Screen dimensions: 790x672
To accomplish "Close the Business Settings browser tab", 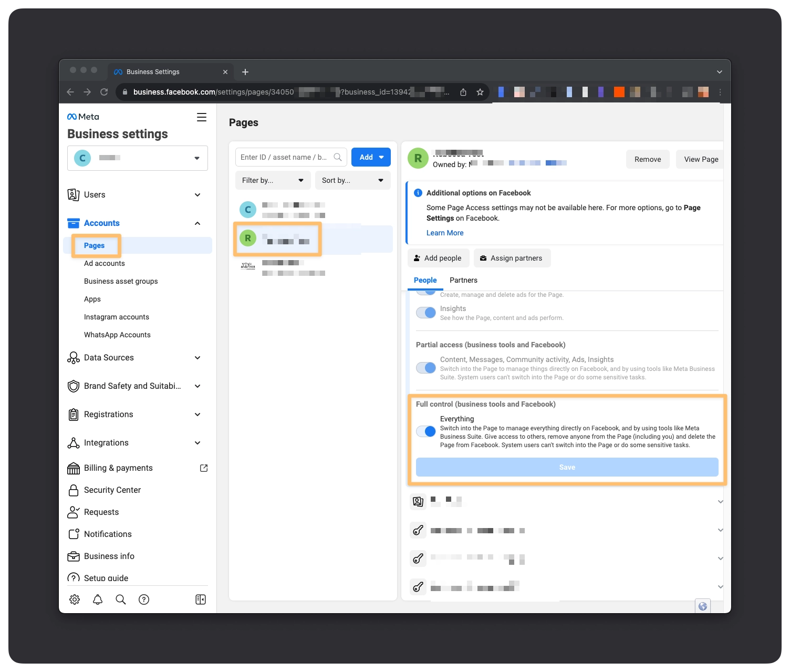I will [x=225, y=72].
